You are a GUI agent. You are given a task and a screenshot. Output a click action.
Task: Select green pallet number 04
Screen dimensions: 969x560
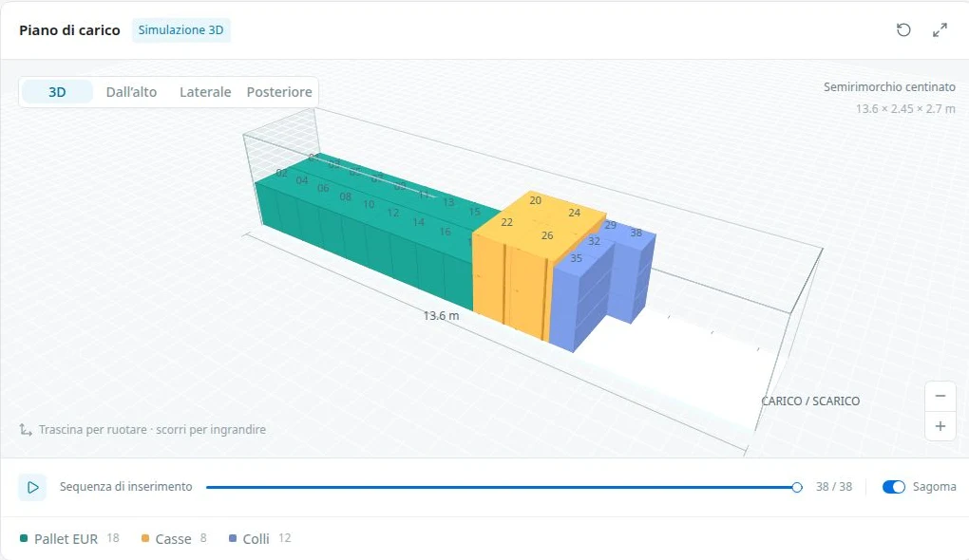click(301, 180)
